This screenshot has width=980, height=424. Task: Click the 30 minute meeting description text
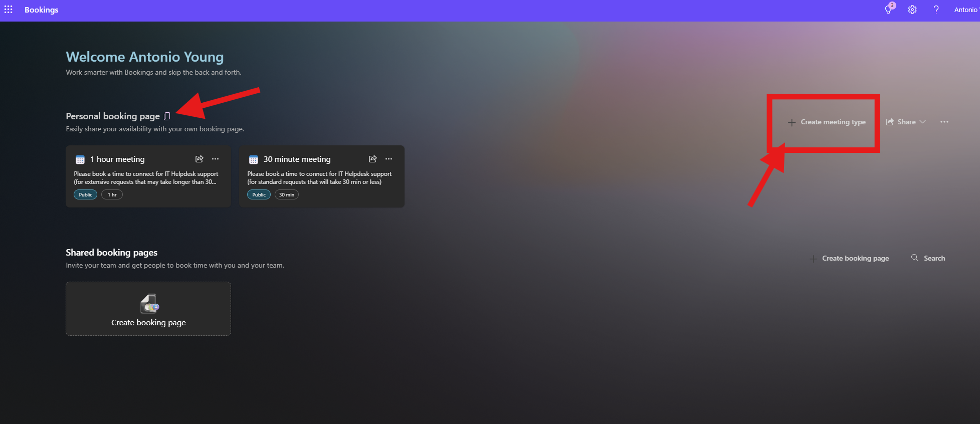point(319,178)
